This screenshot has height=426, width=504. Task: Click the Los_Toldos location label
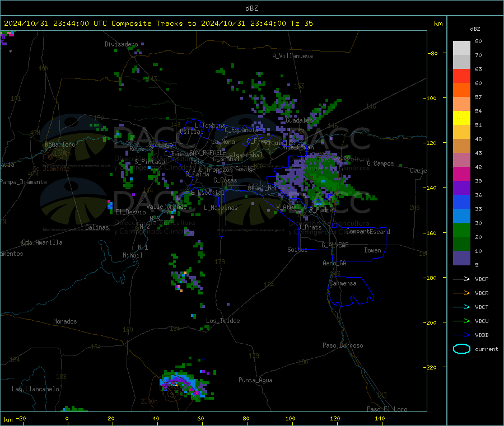(x=223, y=321)
